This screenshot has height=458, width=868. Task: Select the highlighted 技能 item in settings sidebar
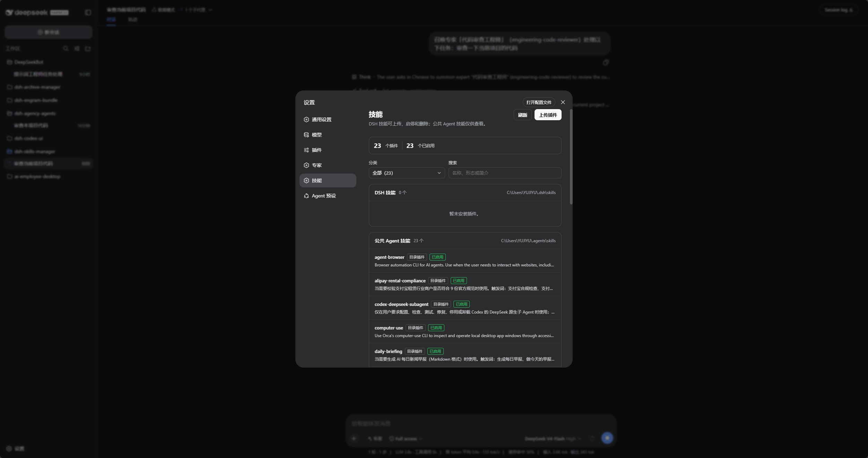[328, 180]
